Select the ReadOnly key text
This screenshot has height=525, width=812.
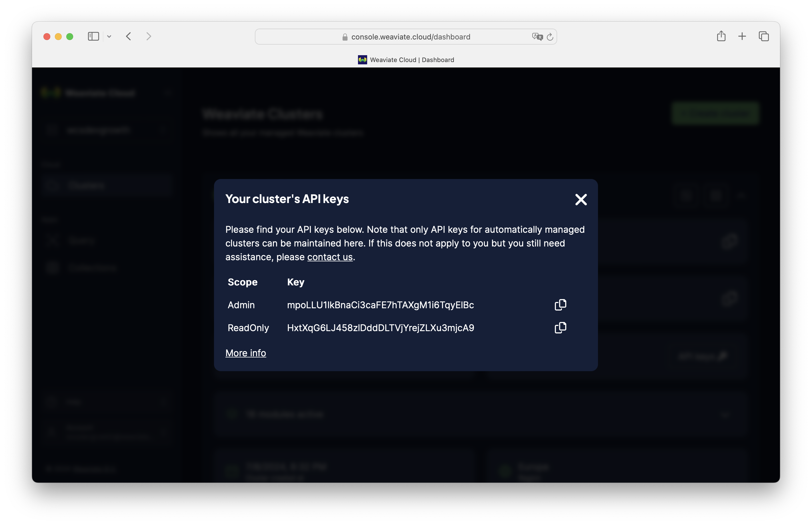381,328
